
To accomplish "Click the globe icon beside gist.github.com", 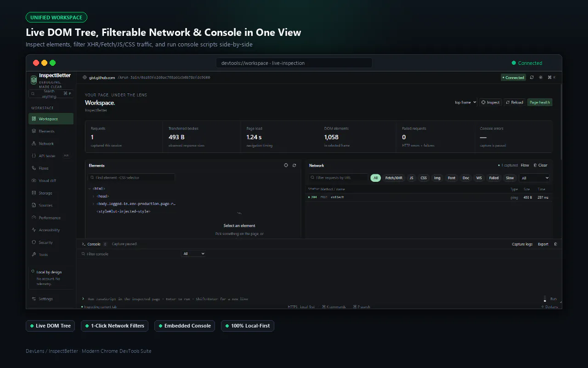I will click(85, 78).
